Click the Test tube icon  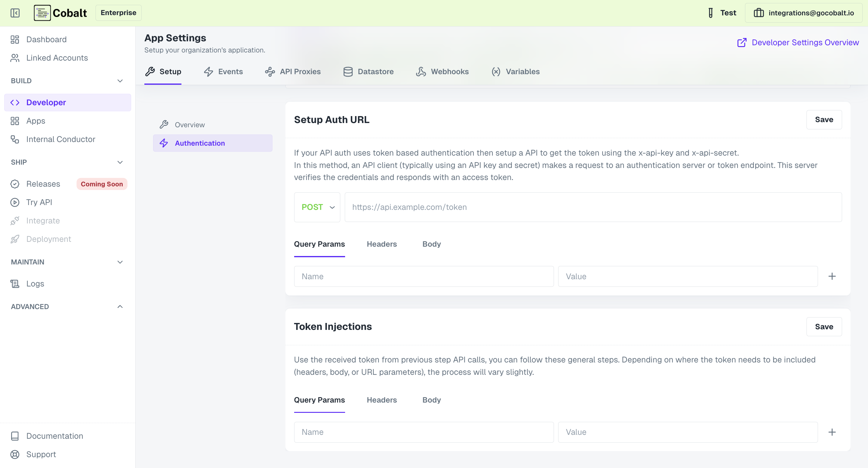coord(710,13)
